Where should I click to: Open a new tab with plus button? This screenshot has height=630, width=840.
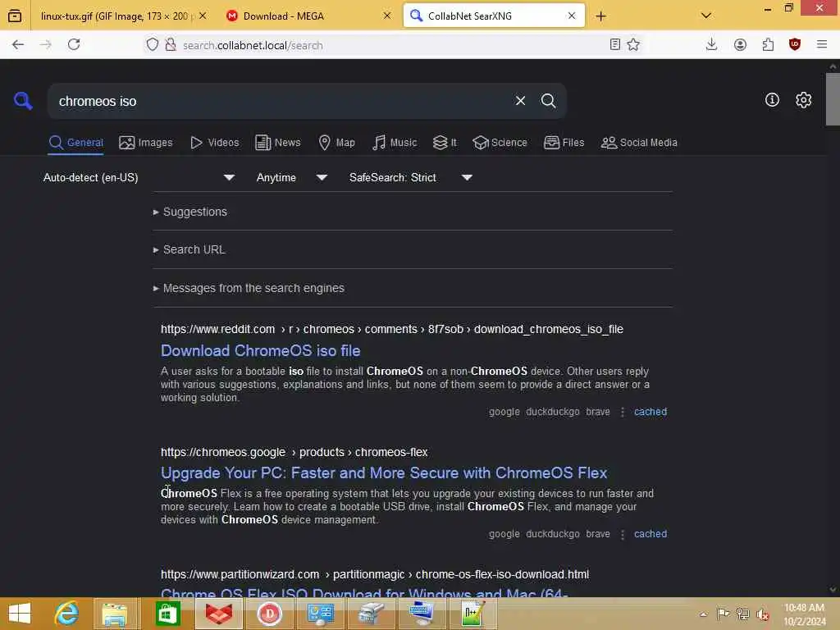coord(601,16)
